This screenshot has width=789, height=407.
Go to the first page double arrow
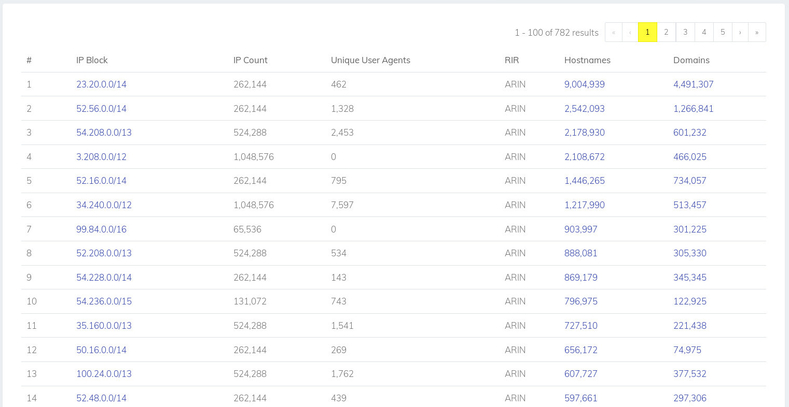(613, 32)
